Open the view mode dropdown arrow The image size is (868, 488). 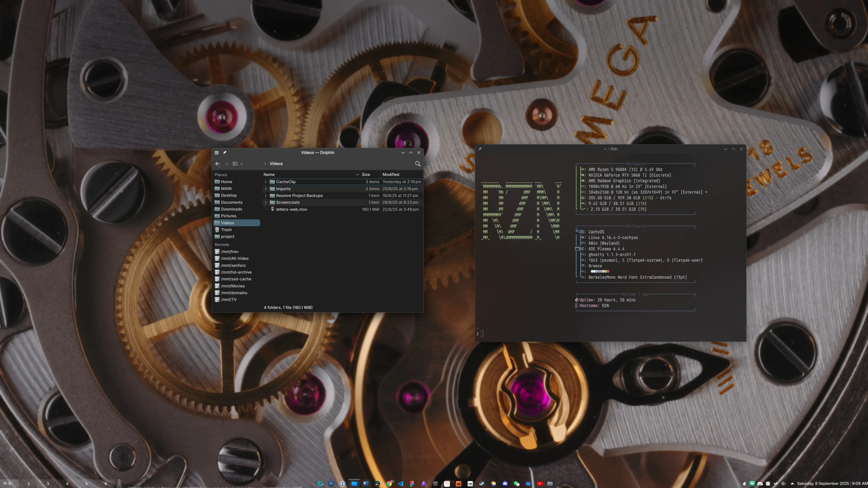[242, 164]
